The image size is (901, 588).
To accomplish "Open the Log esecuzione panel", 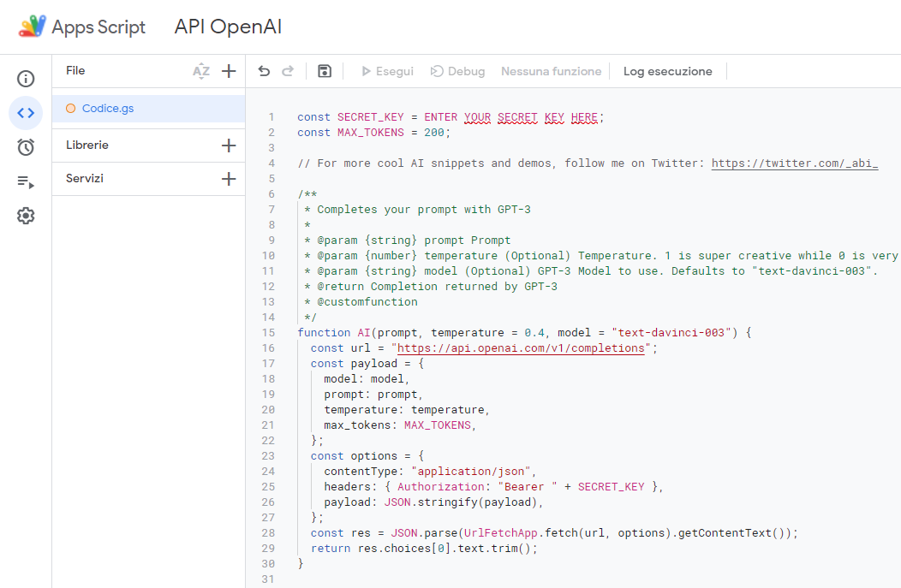I will click(x=667, y=71).
